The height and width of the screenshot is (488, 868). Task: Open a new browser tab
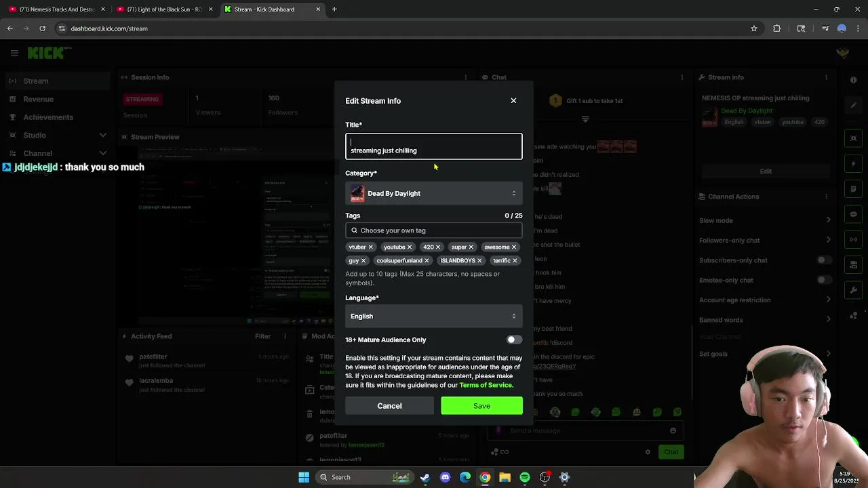coord(334,9)
